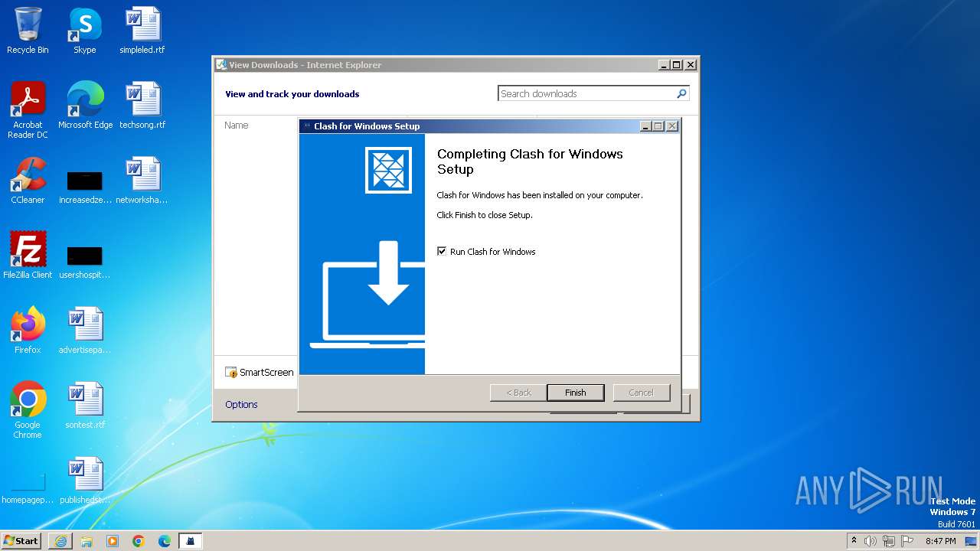Launch CCleaner desktop shortcut
Screen dimensions: 980x551
28,181
